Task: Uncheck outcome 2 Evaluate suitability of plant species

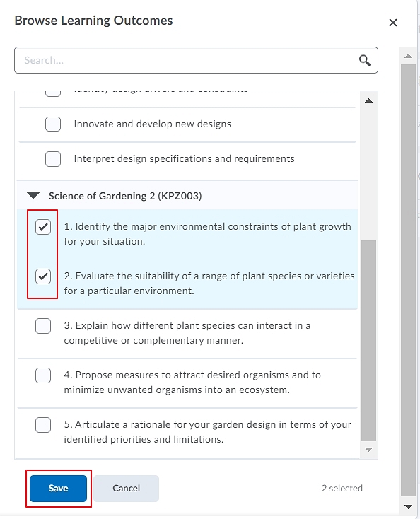Action: coord(43,276)
